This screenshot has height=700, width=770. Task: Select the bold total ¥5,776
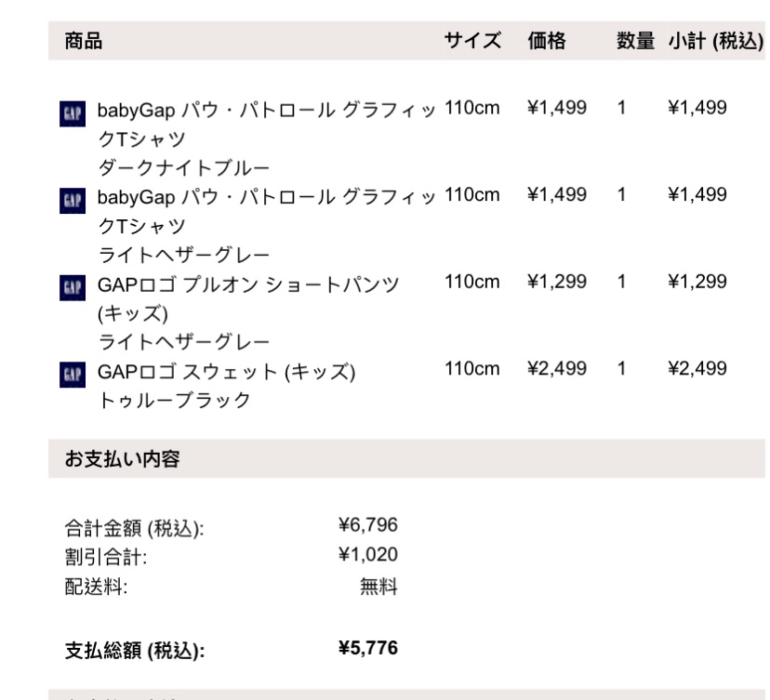pyautogui.click(x=370, y=648)
